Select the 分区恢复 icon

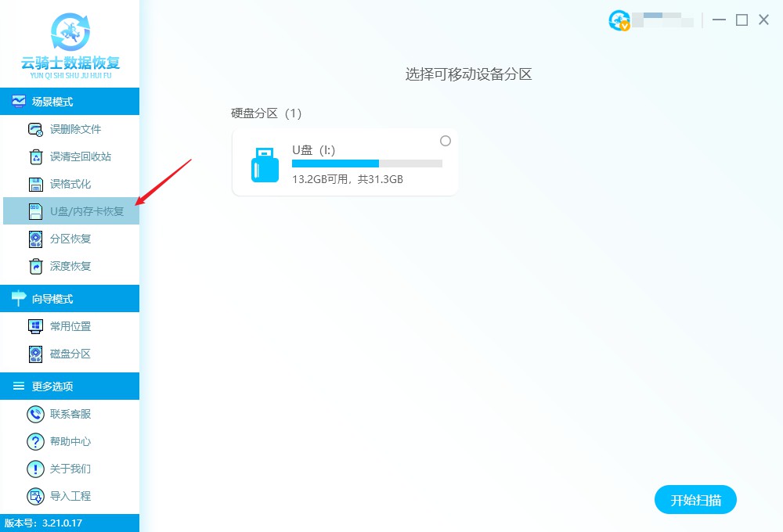tap(35, 239)
